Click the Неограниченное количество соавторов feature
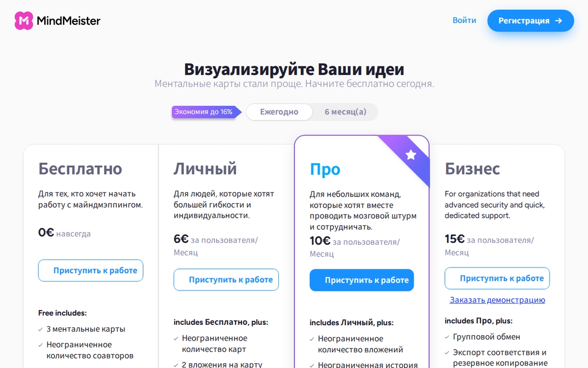 pos(90,350)
